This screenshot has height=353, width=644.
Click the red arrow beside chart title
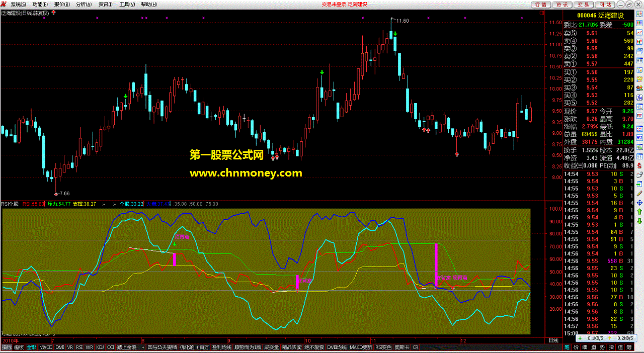click(54, 13)
